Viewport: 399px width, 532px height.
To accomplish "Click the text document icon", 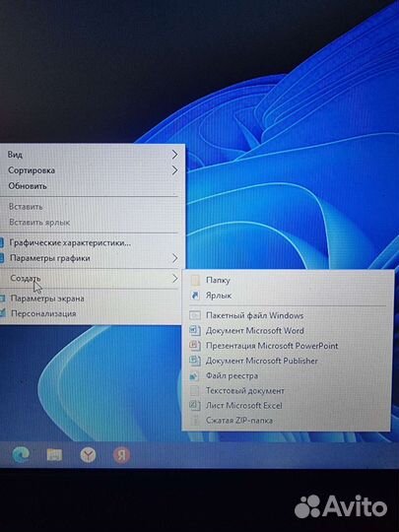I will (194, 390).
